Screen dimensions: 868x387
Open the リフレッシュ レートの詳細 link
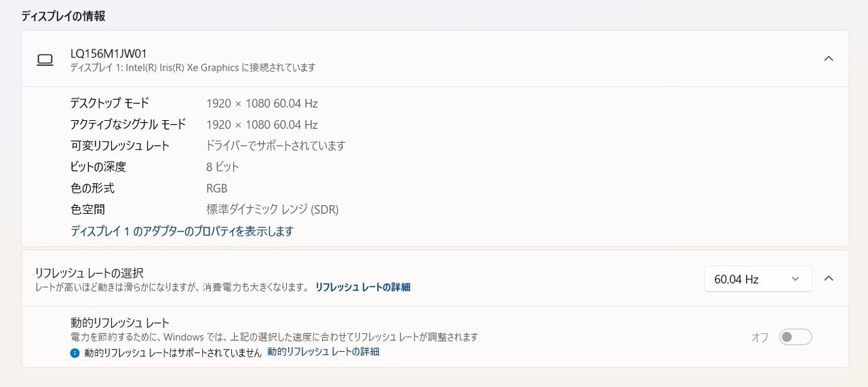tap(362, 287)
